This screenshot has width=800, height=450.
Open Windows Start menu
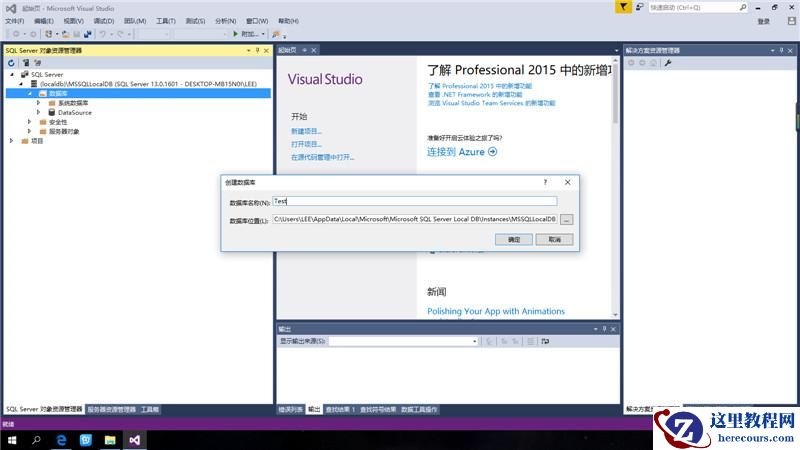click(12, 440)
